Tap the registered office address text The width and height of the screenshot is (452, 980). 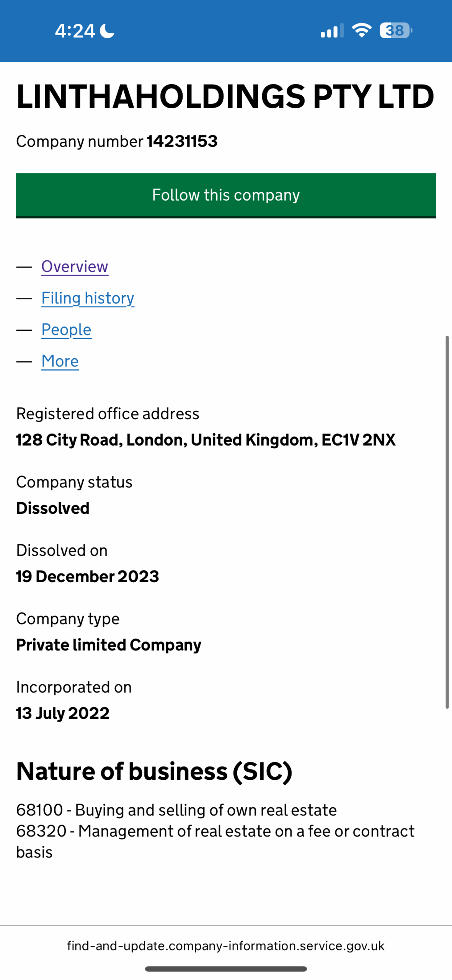click(x=206, y=440)
